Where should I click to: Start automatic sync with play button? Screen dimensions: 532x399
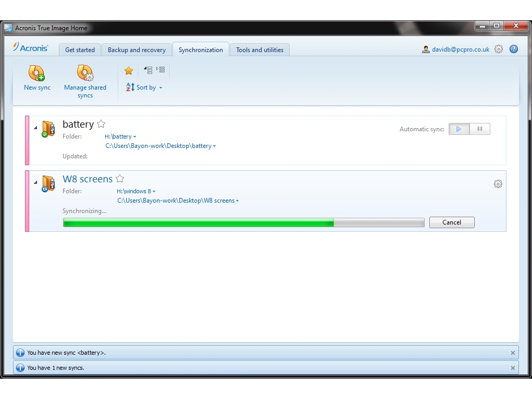click(x=459, y=129)
